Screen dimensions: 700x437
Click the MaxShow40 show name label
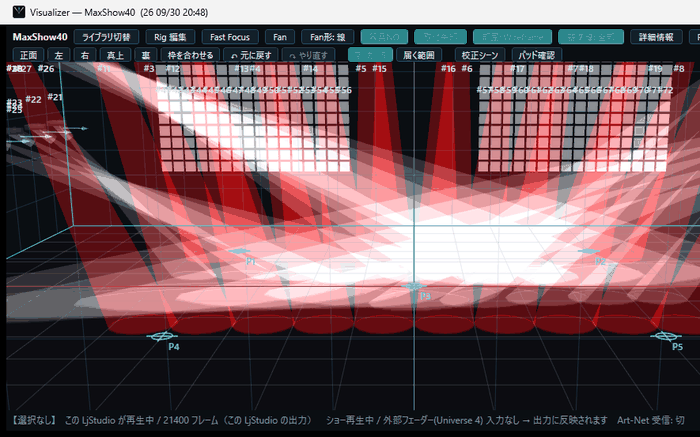click(x=40, y=37)
